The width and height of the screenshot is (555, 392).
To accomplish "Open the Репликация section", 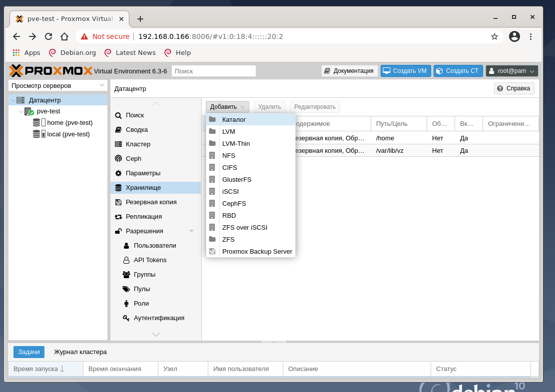I will (x=156, y=217).
